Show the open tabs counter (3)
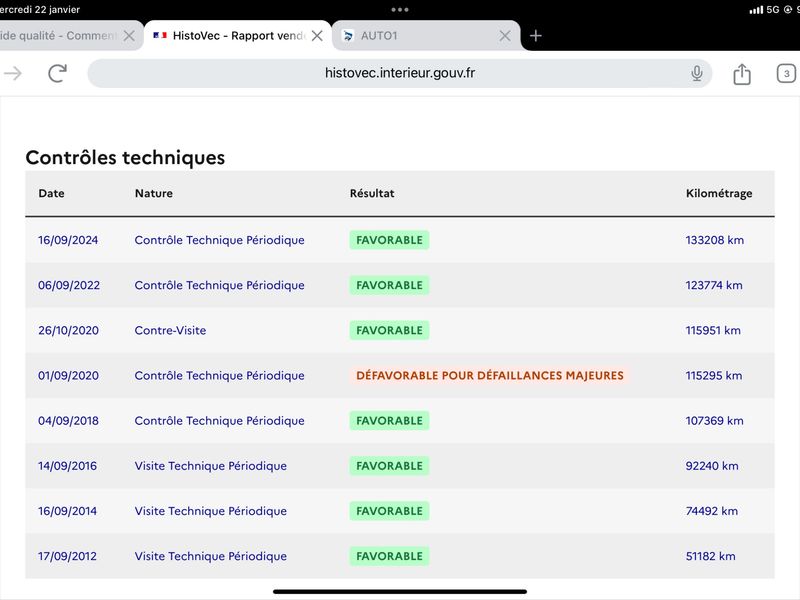Image resolution: width=800 pixels, height=600 pixels. click(x=786, y=74)
